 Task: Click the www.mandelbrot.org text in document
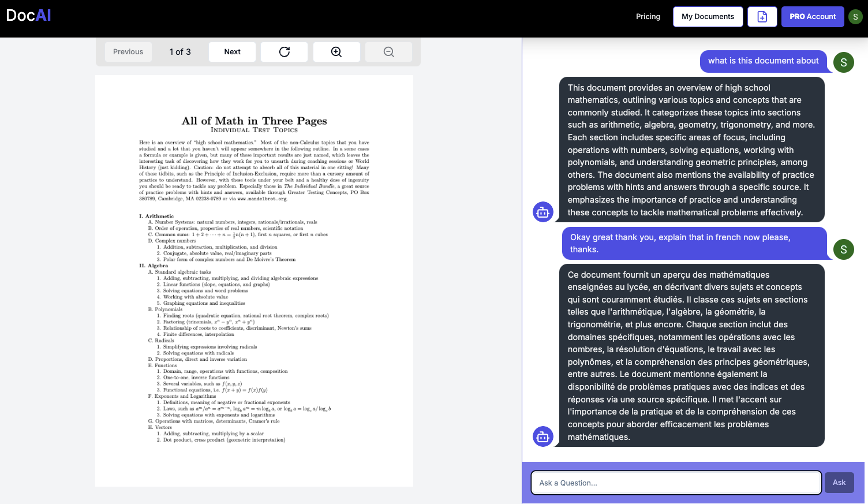(262, 199)
